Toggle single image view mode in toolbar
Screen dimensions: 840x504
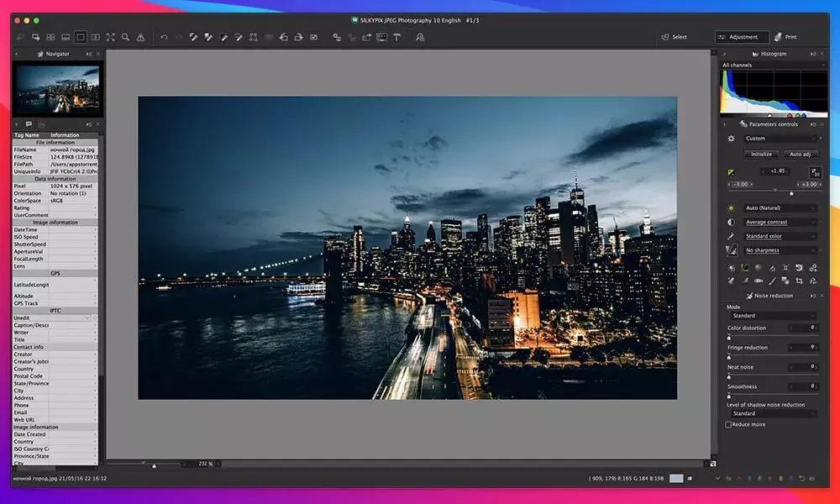(x=81, y=37)
